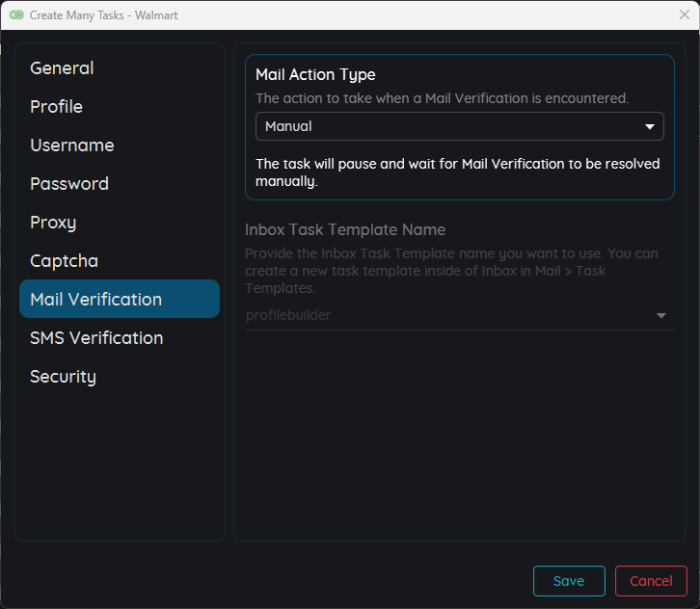Viewport: 700px width, 609px height.
Task: Open the Security section
Action: 63,377
